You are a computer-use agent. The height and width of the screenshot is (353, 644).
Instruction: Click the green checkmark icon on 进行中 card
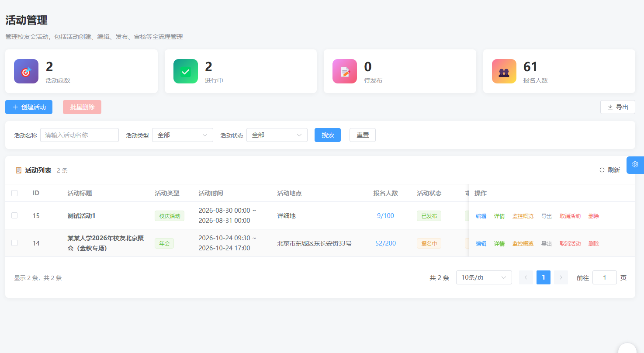tap(186, 71)
